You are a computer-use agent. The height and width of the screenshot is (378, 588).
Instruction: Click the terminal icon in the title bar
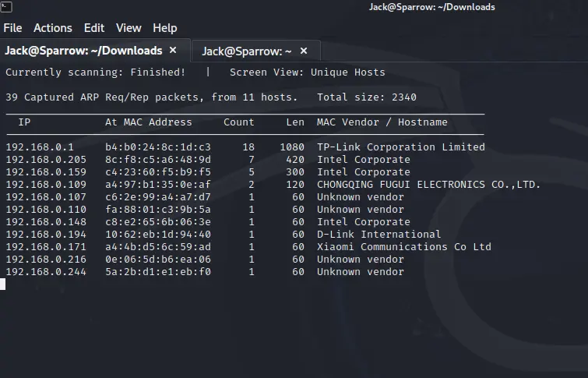click(6, 6)
